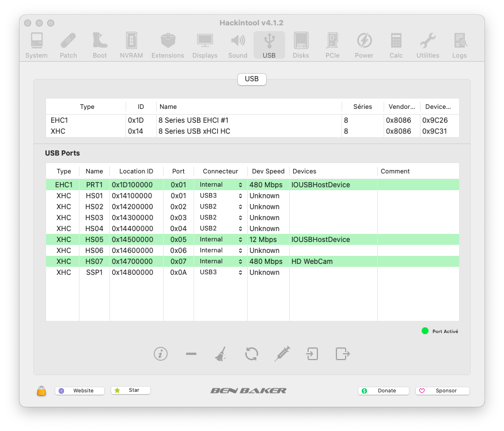Click the Devices column header
The image size is (504, 431).
coord(334,171)
